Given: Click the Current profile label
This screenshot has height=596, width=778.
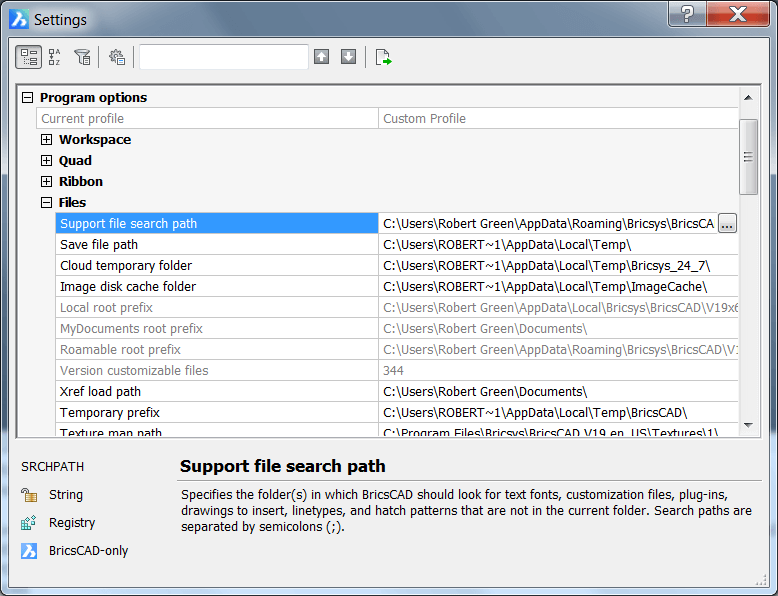Looking at the screenshot, I should point(82,119).
